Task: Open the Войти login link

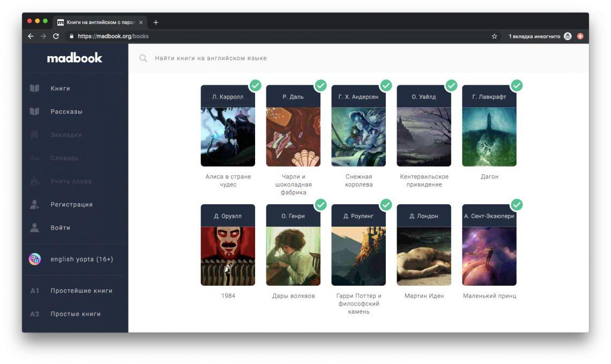Action: pos(61,228)
